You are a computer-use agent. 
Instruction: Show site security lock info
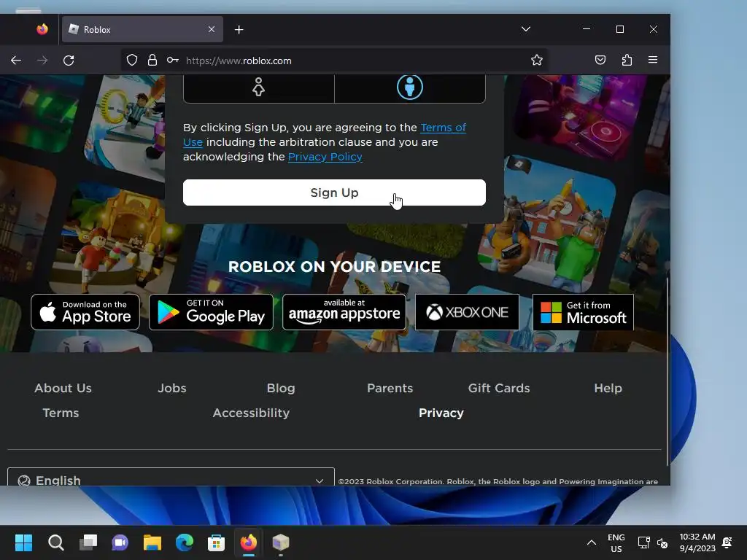(152, 60)
